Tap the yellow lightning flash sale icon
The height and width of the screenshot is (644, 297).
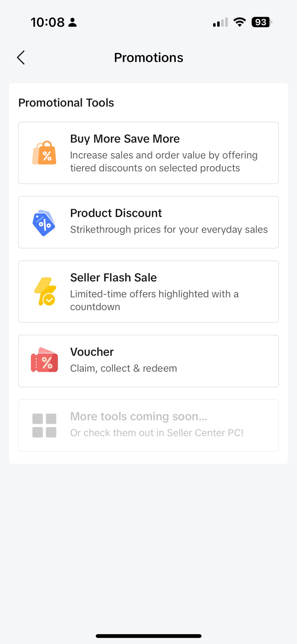coord(45,292)
